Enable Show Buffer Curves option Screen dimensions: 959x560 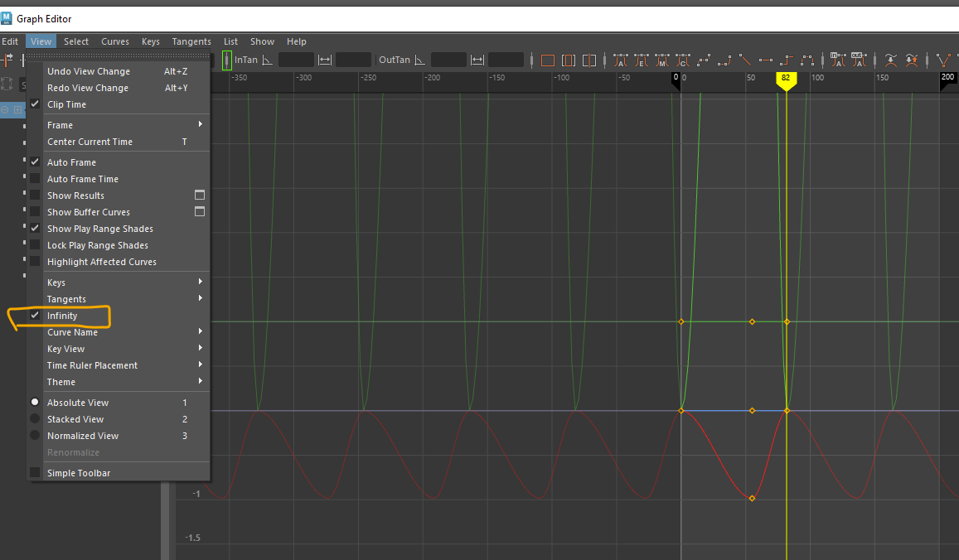click(x=35, y=212)
